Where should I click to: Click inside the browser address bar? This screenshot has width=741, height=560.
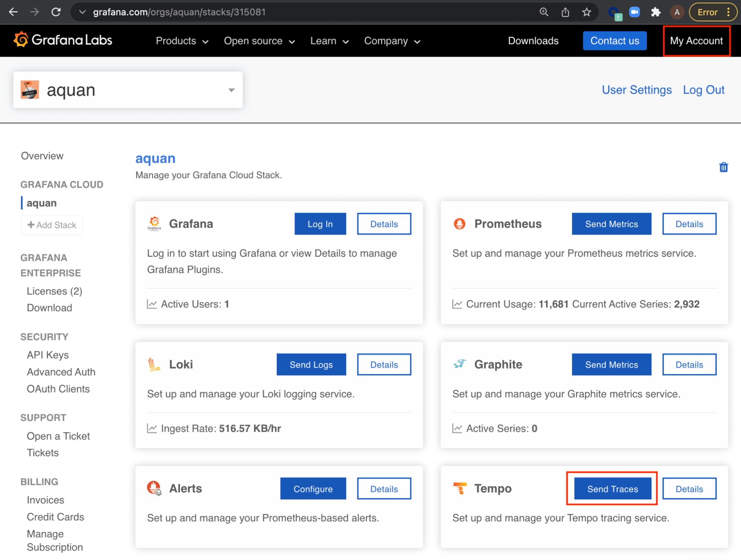pos(222,12)
